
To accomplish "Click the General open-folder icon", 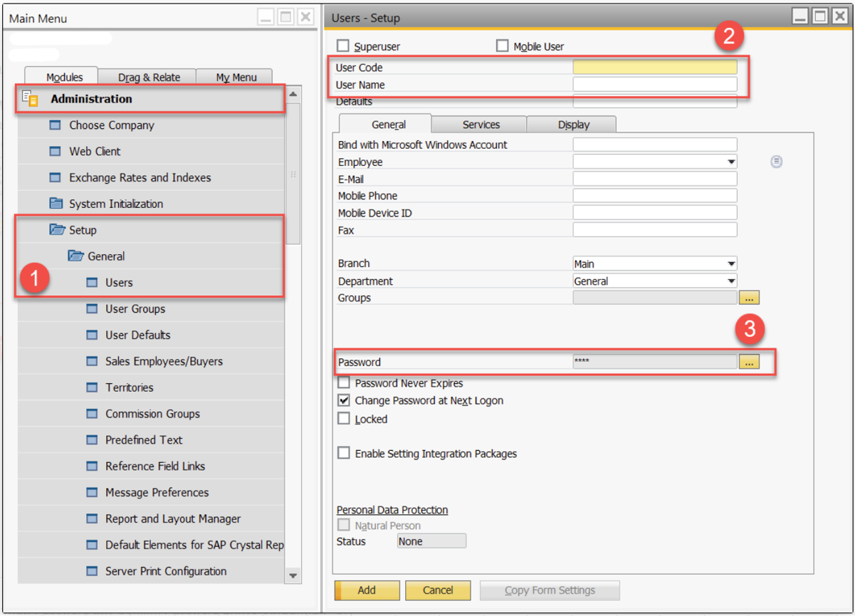I will click(x=75, y=256).
